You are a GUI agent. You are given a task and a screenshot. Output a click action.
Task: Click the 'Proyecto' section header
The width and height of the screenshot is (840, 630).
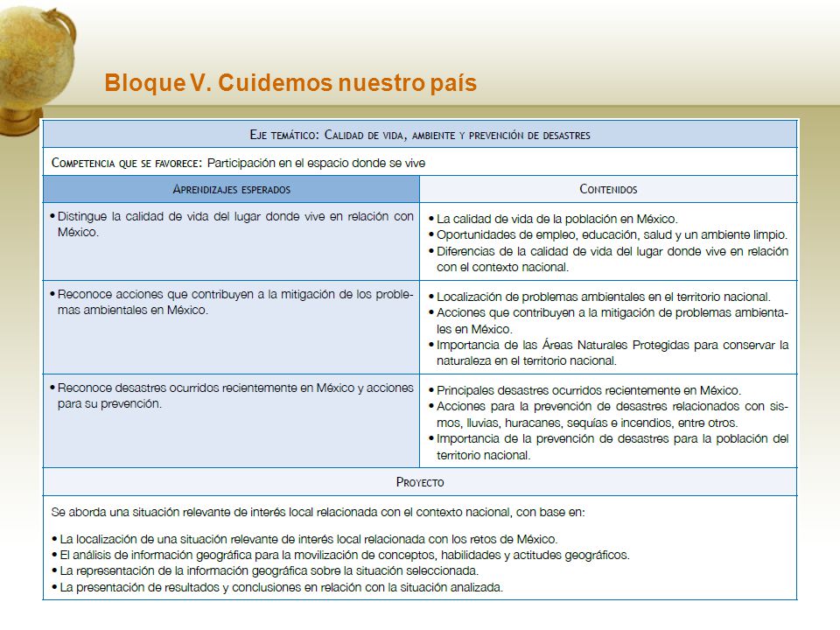[420, 482]
